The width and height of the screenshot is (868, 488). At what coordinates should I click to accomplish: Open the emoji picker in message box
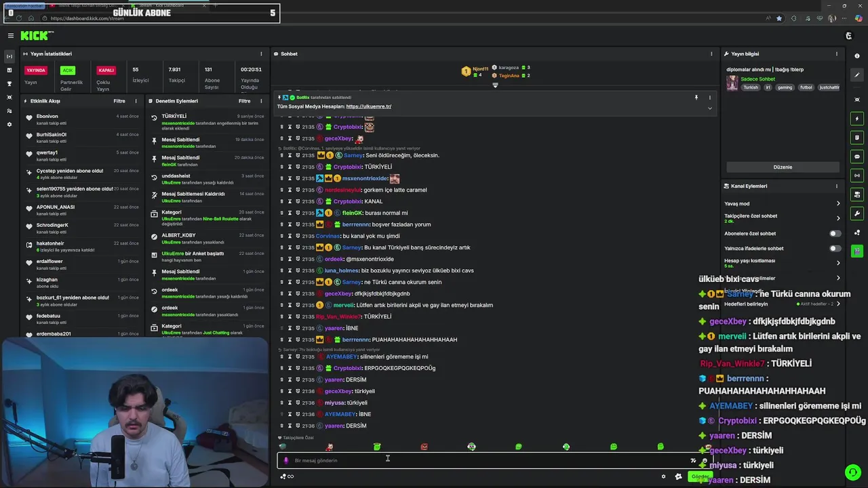[x=705, y=461]
